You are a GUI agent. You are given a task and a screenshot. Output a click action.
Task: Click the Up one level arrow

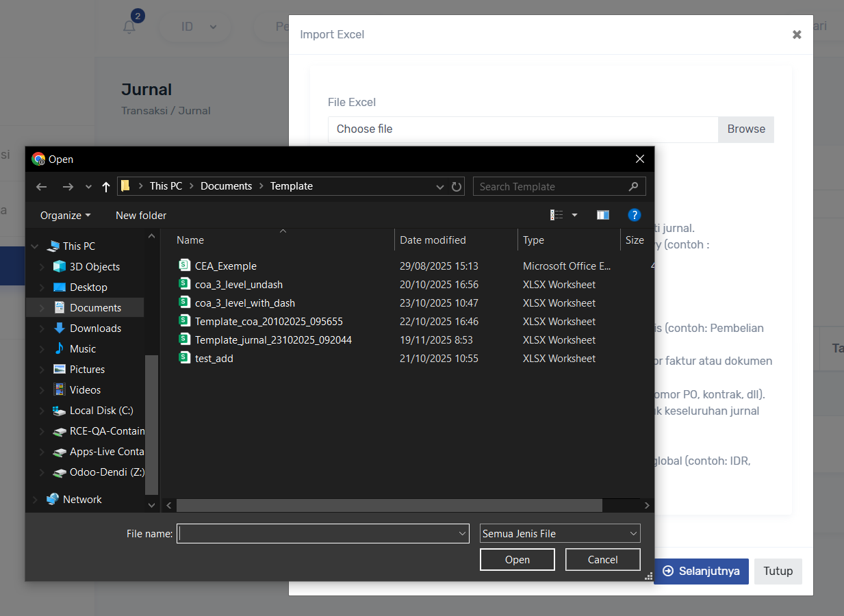106,187
